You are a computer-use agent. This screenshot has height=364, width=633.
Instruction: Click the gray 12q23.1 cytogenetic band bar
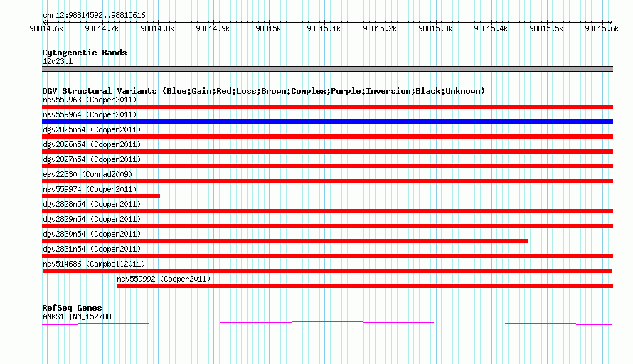click(x=327, y=69)
